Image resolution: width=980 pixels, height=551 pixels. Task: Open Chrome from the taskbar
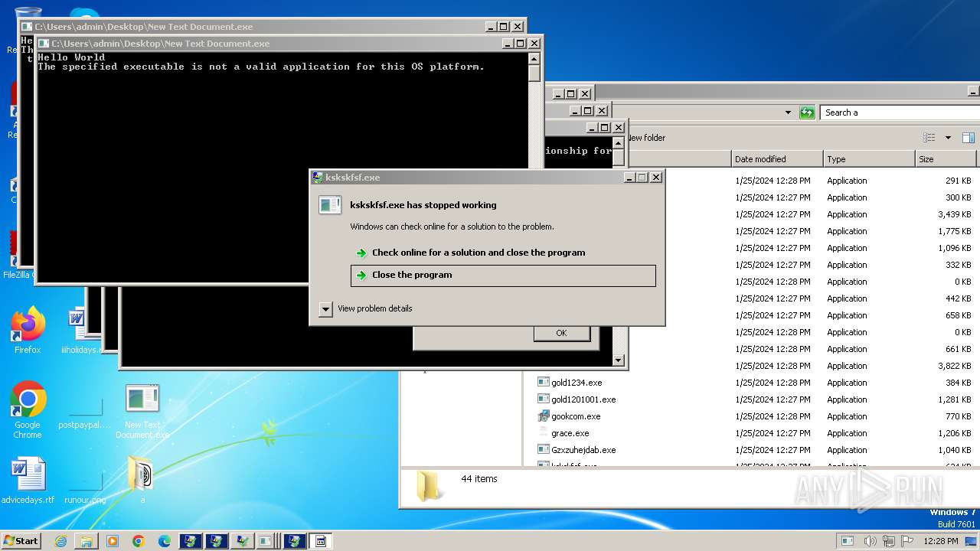click(139, 541)
